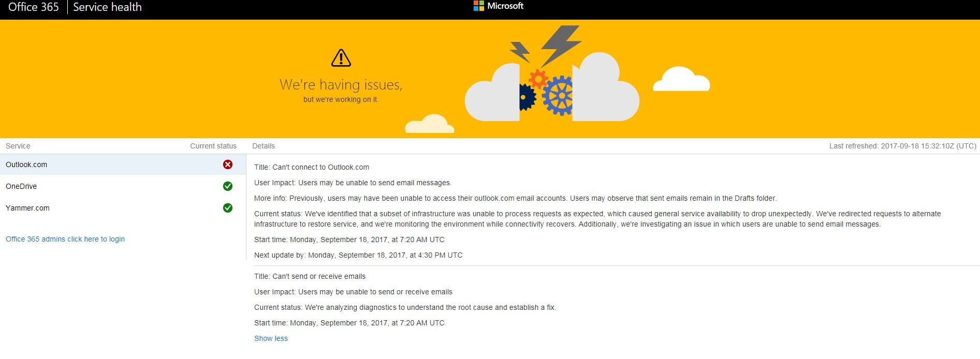Click the Service health header label
Viewport: 980px width, 359px height.
[x=107, y=7]
